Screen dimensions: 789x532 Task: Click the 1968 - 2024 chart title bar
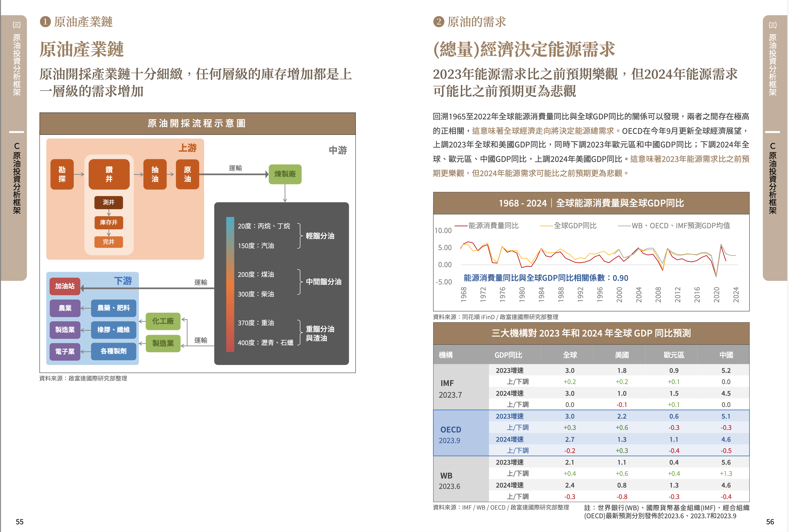[591, 203]
